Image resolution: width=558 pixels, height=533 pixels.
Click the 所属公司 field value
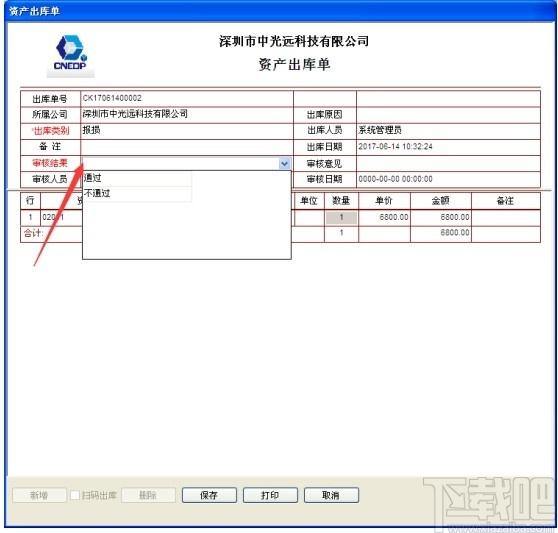coord(187,114)
